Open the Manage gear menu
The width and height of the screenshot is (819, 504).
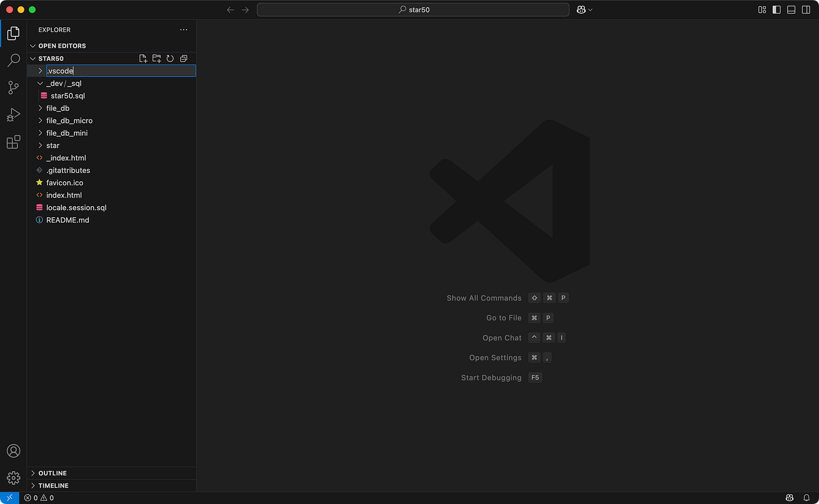point(13,478)
